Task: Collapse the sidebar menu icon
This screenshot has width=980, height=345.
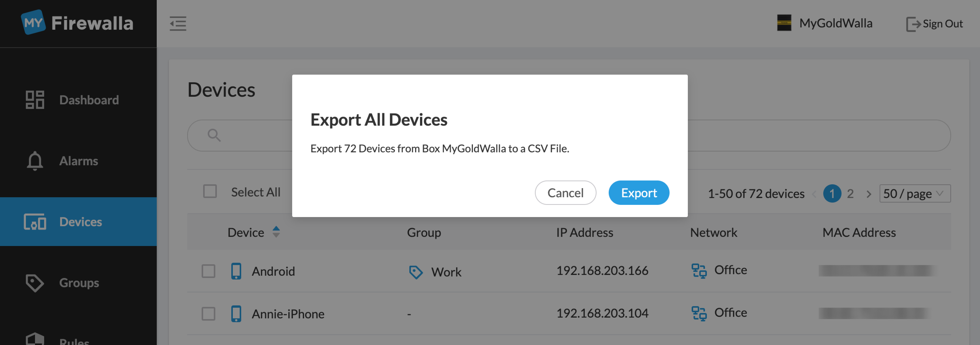Action: [x=178, y=24]
